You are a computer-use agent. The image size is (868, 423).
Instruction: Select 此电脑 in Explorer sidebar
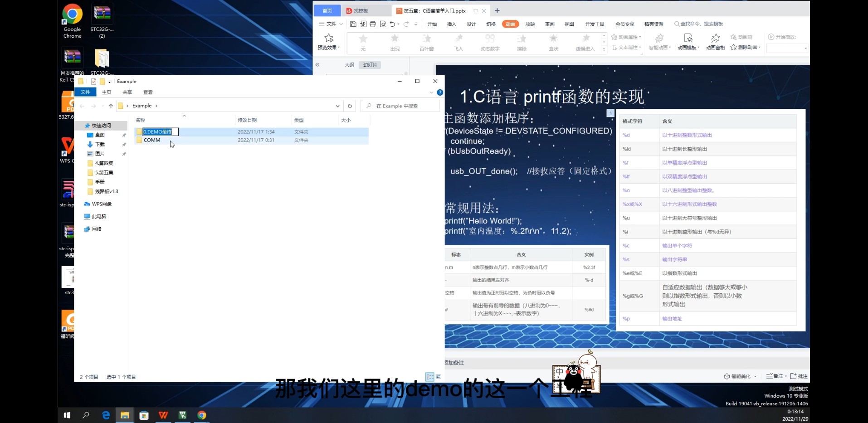[x=99, y=217]
